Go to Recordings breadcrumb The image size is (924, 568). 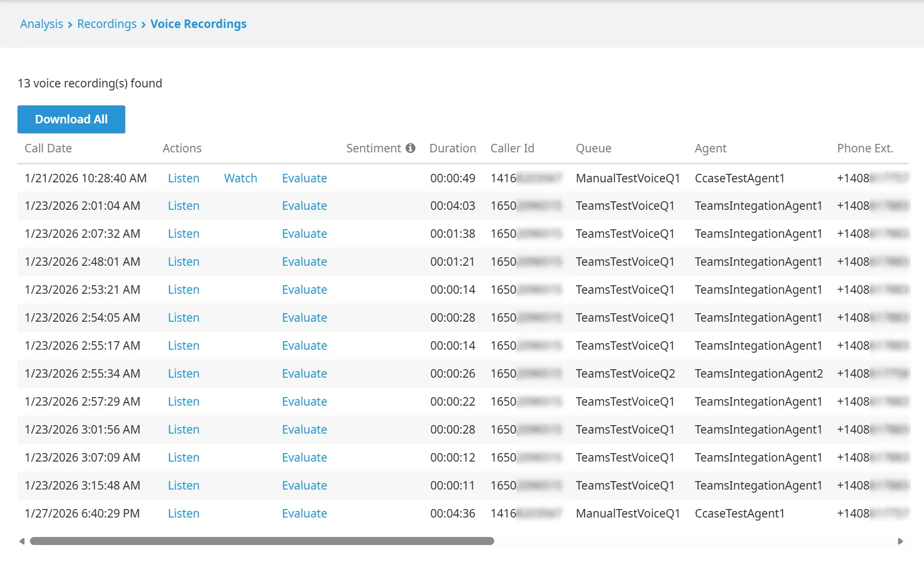[x=107, y=24]
